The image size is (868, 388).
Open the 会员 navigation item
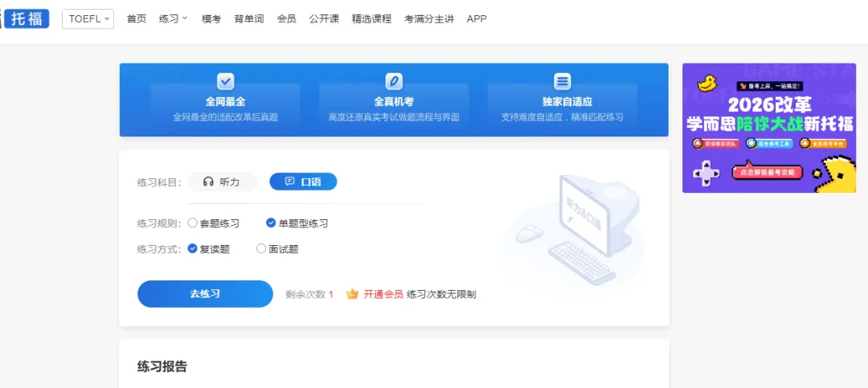(287, 18)
